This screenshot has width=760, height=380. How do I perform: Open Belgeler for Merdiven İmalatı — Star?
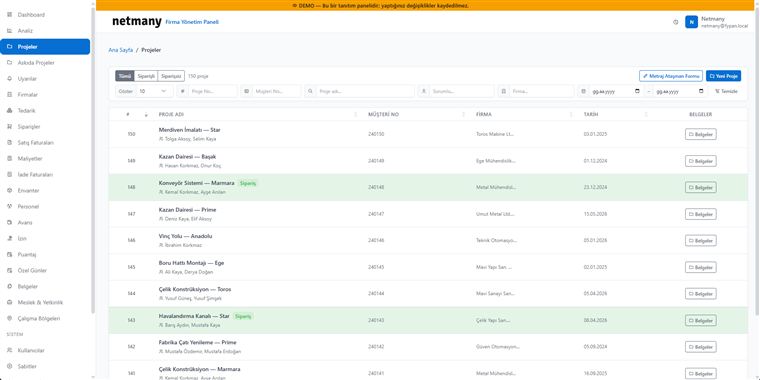700,134
